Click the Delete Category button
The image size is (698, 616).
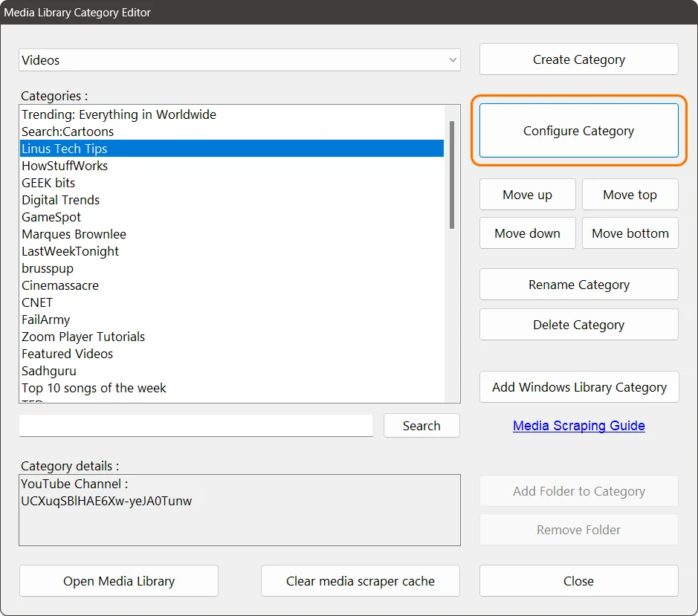579,325
